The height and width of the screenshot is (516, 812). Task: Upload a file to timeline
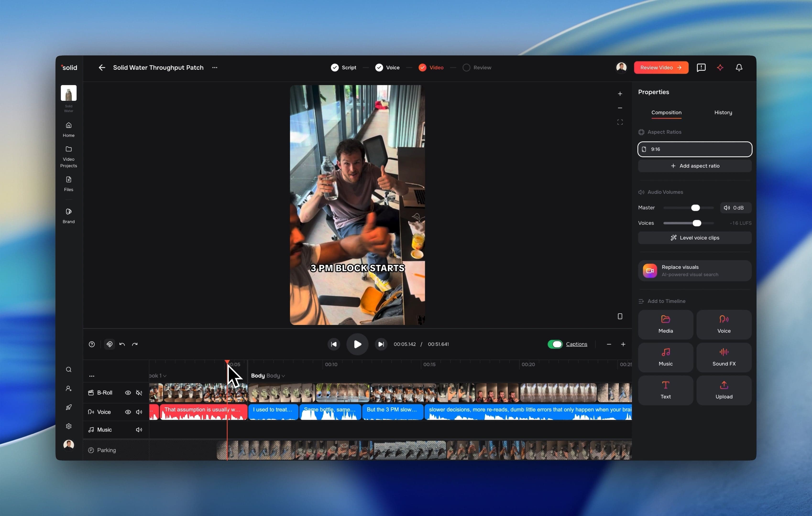coord(724,390)
